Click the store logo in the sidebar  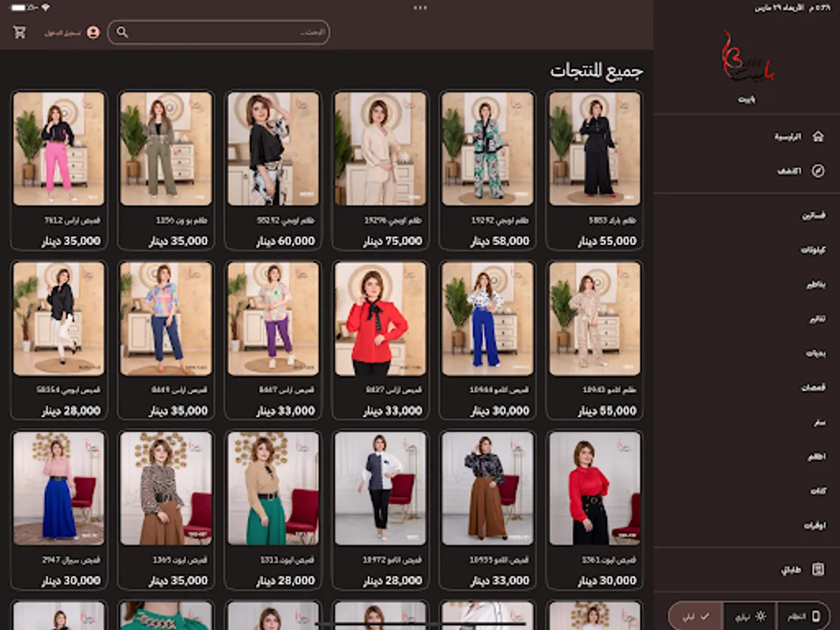(748, 57)
